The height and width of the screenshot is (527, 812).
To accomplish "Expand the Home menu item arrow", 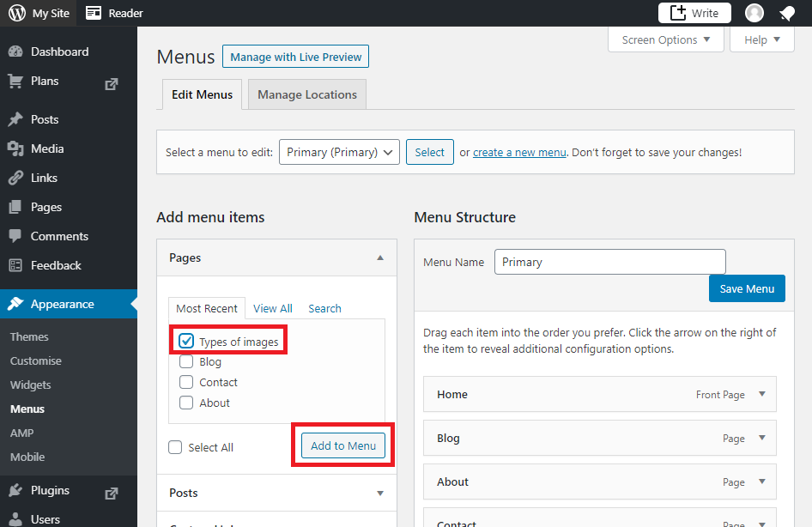I will click(x=762, y=394).
